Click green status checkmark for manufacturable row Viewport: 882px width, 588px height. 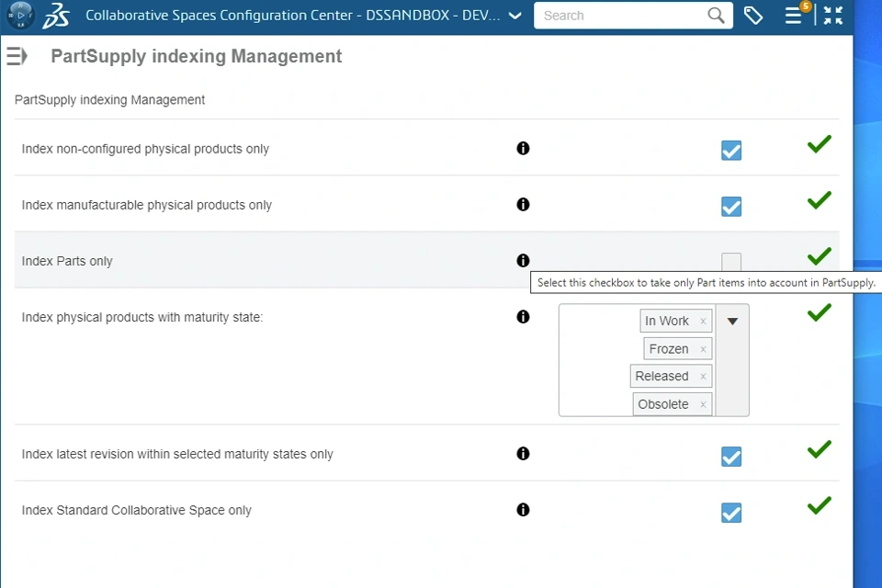(819, 200)
